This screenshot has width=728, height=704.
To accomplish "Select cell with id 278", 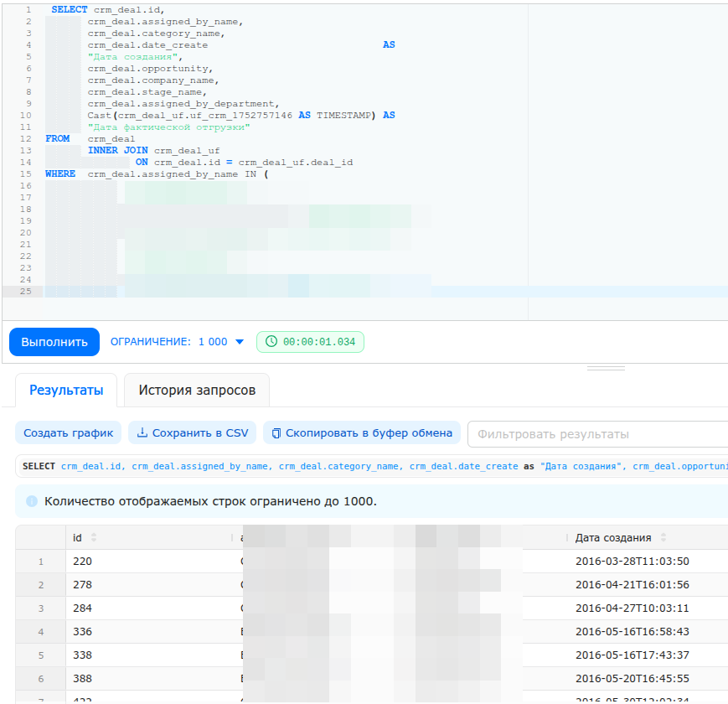I will pos(83,585).
